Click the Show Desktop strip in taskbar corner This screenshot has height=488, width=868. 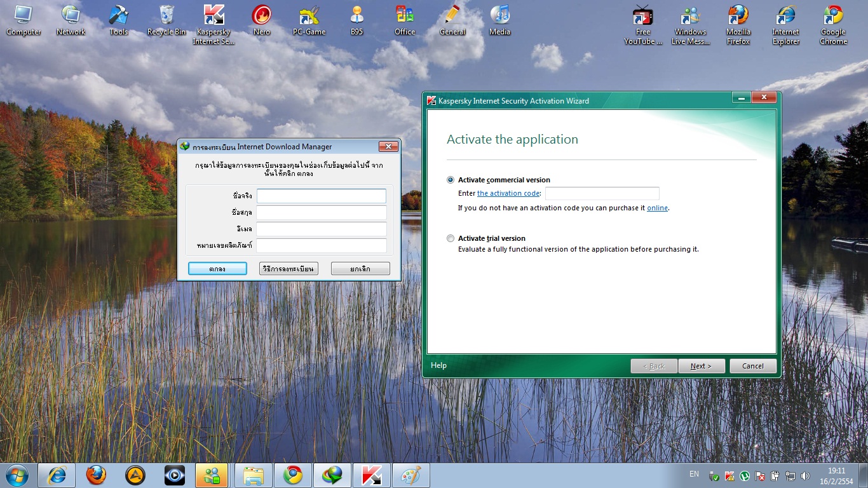864,475
